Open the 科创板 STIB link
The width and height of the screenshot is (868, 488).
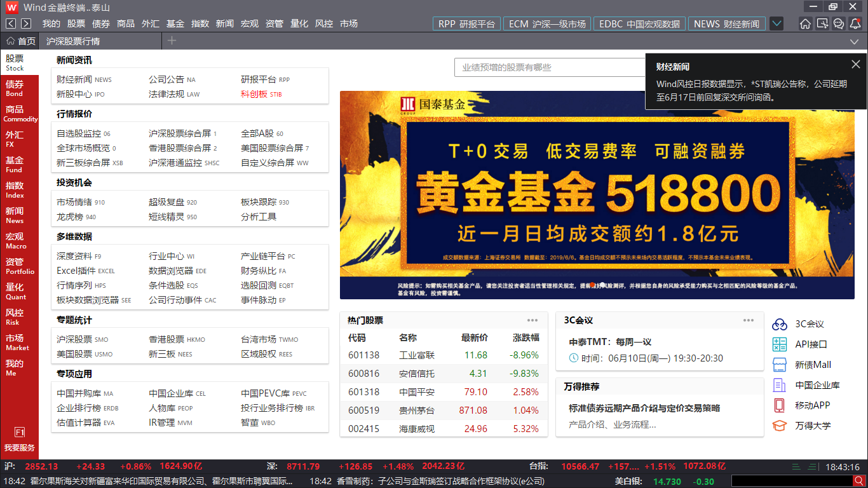click(x=261, y=94)
